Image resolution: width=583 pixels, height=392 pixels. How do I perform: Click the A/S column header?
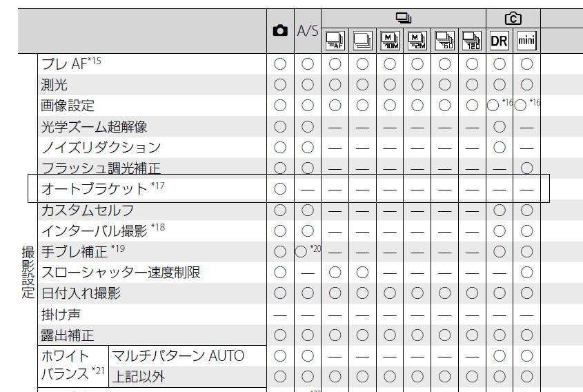click(308, 31)
